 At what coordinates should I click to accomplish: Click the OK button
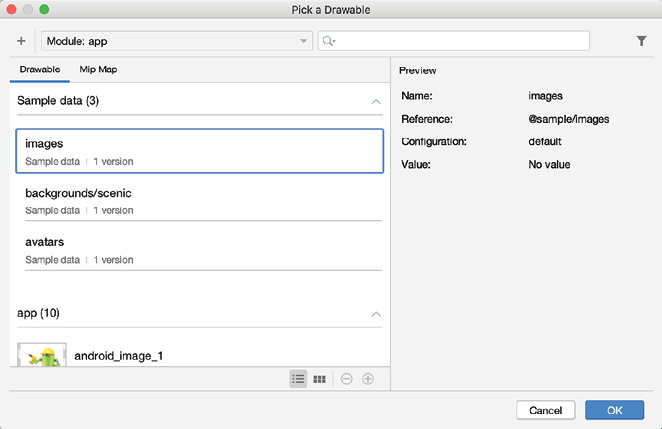click(614, 410)
